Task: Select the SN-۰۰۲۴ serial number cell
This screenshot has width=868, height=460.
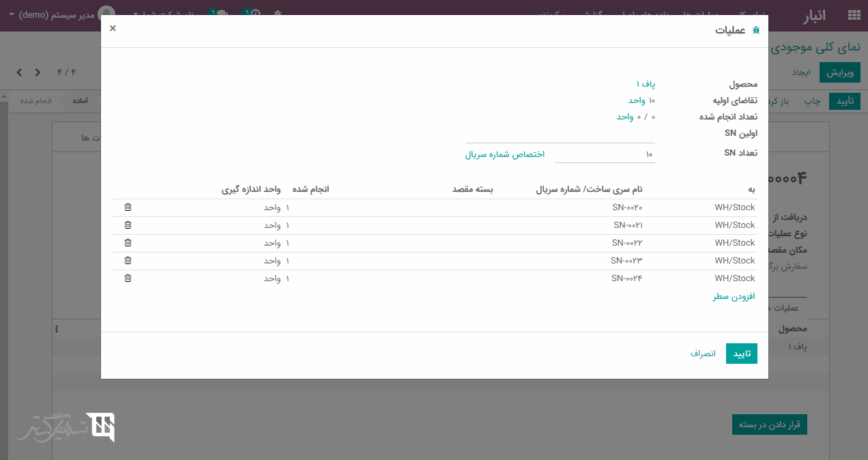Action: click(x=627, y=278)
